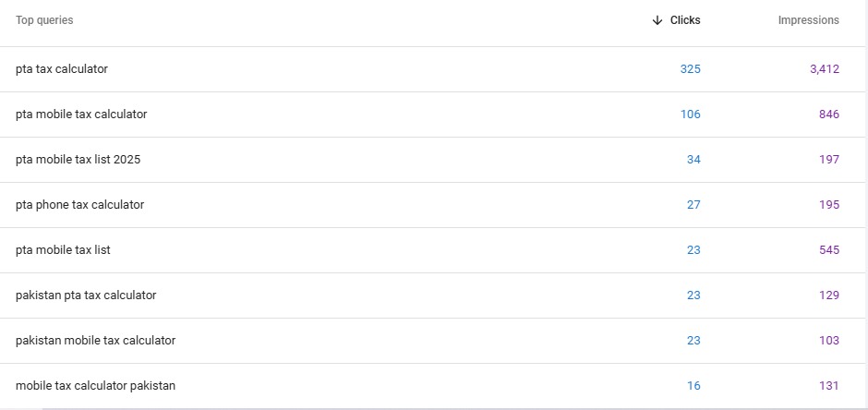The height and width of the screenshot is (410, 868).
Task: Click the Top queries column header
Action: 44,20
